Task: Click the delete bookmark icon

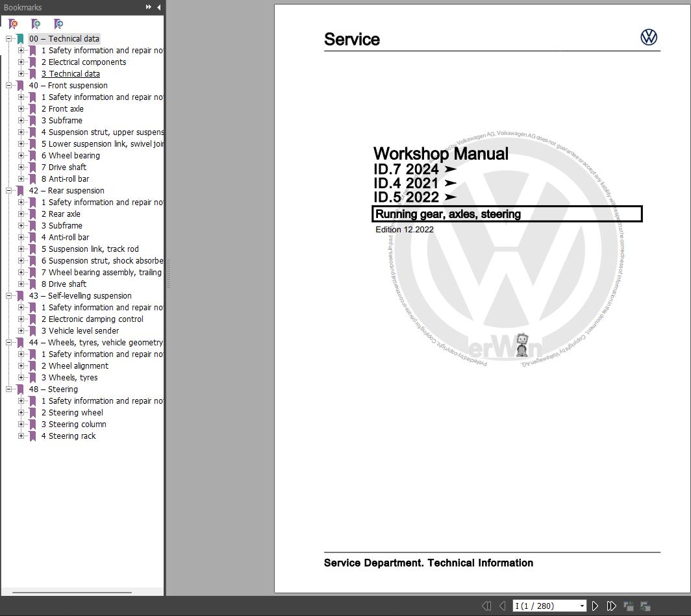Action: click(x=13, y=24)
